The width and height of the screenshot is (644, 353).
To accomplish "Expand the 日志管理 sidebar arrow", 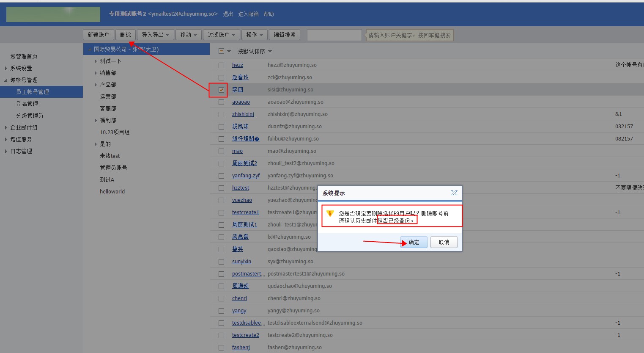I will (6, 151).
